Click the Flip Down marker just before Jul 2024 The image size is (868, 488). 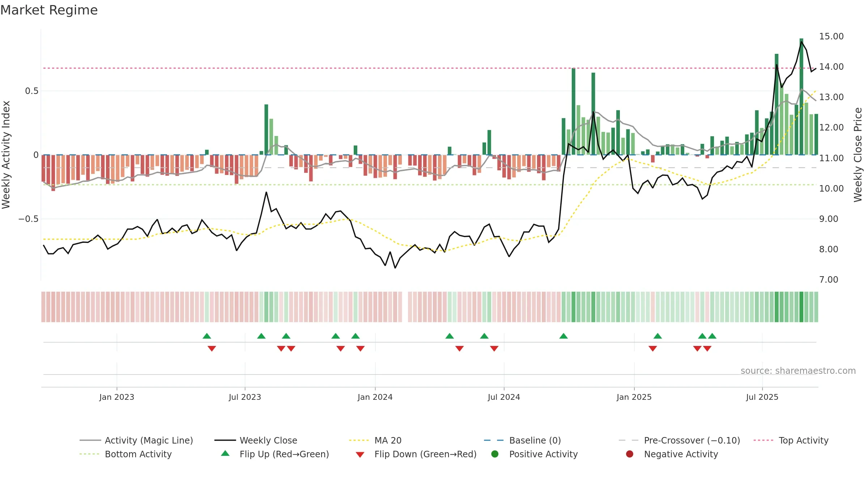[x=494, y=348]
